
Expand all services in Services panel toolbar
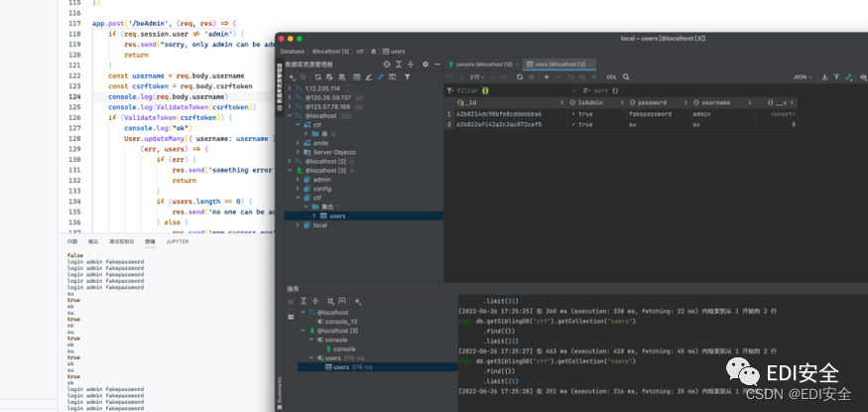coord(304,301)
